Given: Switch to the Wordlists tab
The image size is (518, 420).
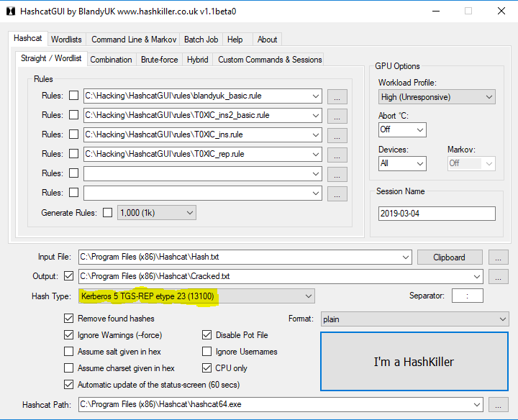Looking at the screenshot, I should [66, 39].
